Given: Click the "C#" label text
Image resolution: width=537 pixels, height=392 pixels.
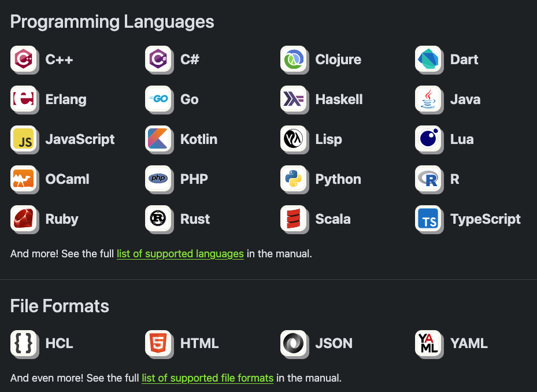Looking at the screenshot, I should click(x=190, y=60).
